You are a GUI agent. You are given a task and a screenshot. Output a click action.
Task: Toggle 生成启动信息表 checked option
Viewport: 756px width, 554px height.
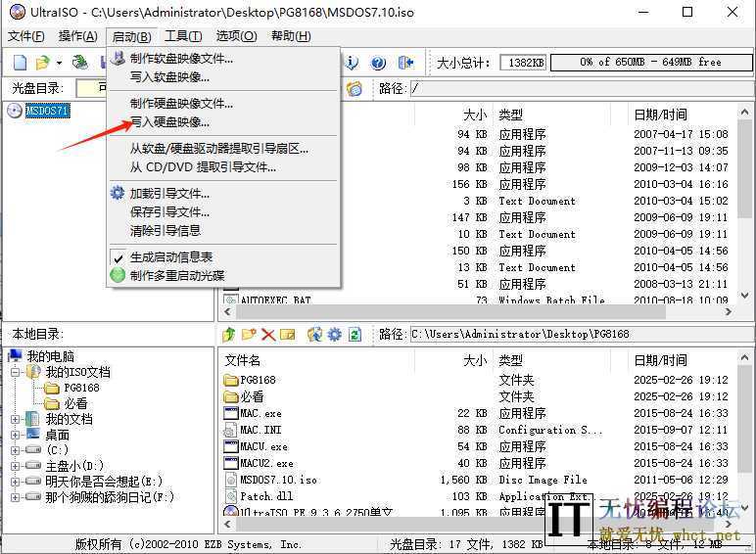pos(170,257)
